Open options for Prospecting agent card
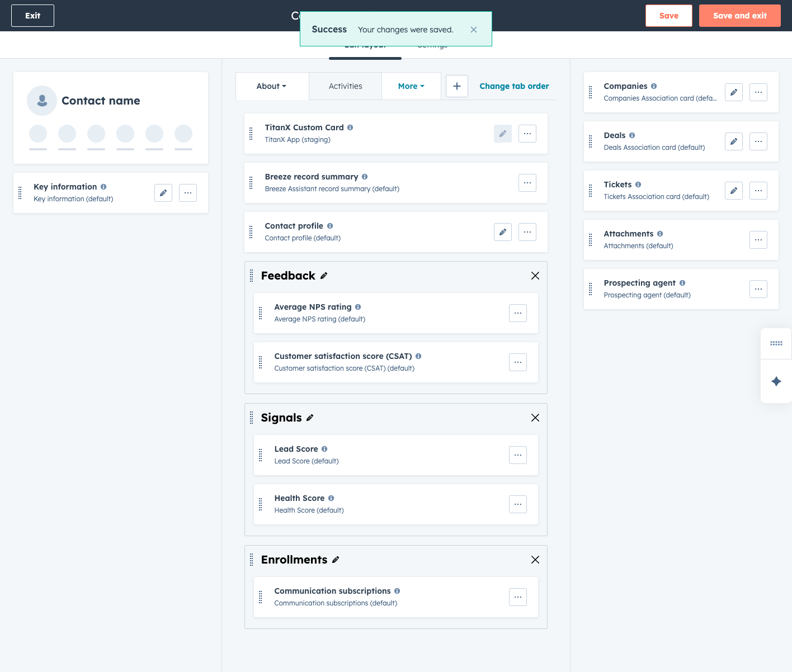This screenshot has width=792, height=672. (758, 289)
